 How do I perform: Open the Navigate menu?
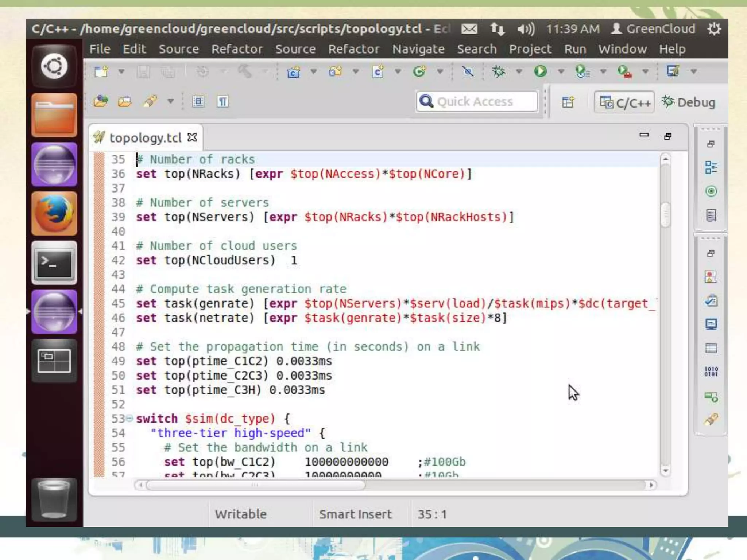(x=418, y=49)
